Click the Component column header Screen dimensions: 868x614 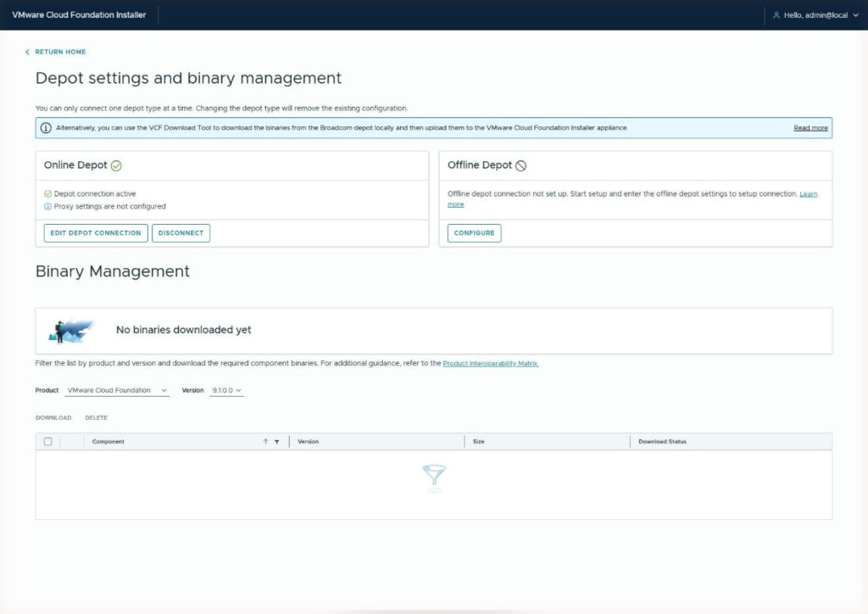(x=108, y=442)
